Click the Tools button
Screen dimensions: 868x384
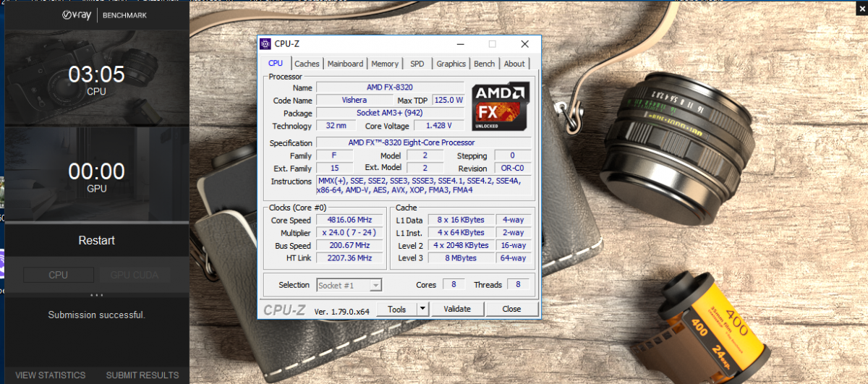pyautogui.click(x=396, y=309)
